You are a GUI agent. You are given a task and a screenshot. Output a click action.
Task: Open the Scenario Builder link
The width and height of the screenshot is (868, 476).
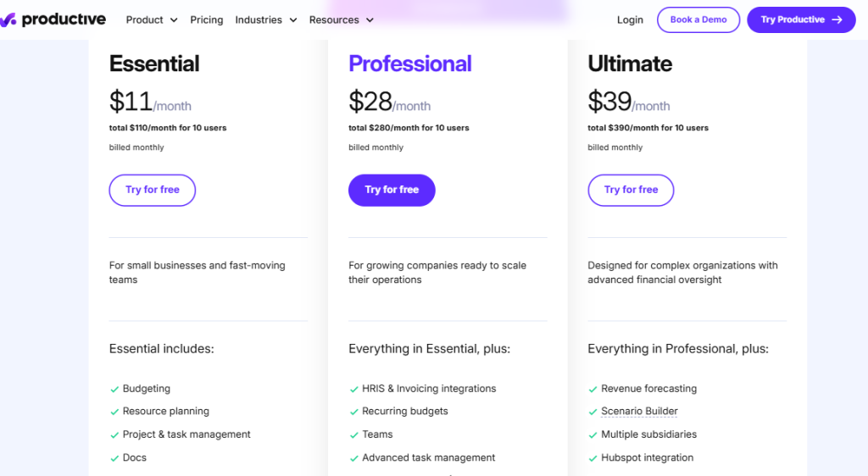click(x=639, y=412)
